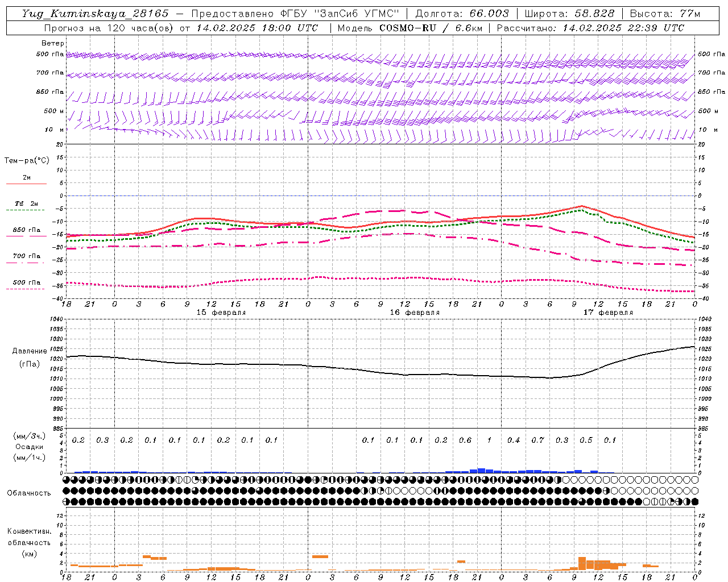Click the Давление chart label
This screenshot has width=728, height=582.
point(29,351)
